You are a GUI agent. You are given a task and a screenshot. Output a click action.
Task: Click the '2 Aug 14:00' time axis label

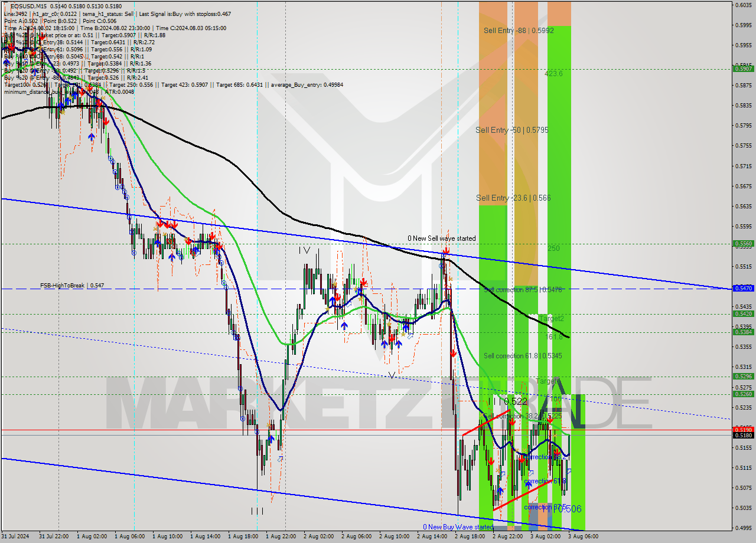pos(432,537)
